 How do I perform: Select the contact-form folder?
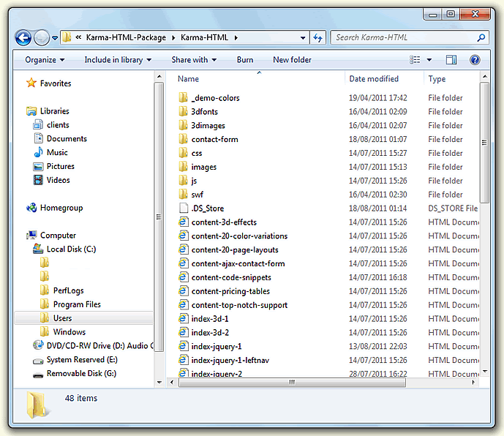pyautogui.click(x=215, y=139)
